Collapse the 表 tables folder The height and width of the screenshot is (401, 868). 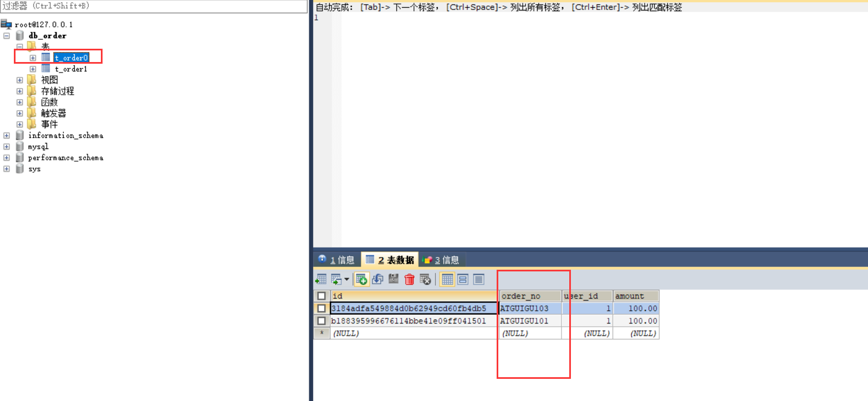click(x=20, y=47)
